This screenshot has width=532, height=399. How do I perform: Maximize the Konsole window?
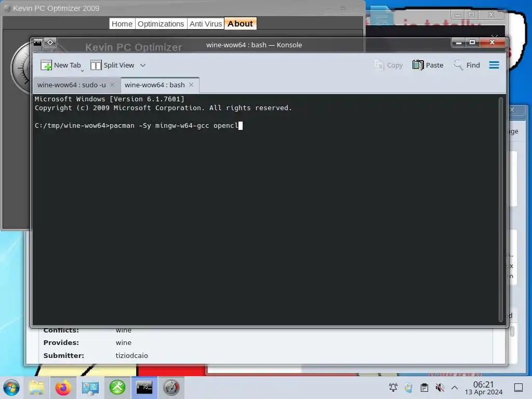(472, 43)
